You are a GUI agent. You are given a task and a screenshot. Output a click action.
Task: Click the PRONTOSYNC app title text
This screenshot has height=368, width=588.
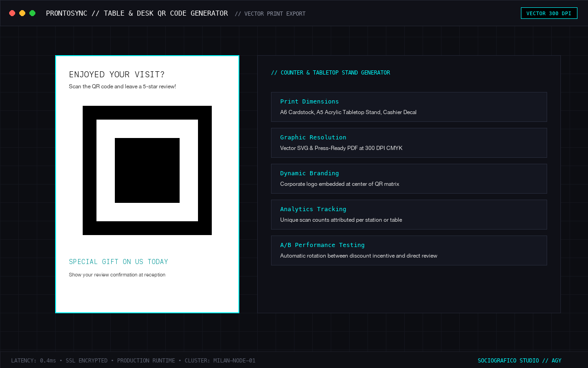pyautogui.click(x=137, y=13)
